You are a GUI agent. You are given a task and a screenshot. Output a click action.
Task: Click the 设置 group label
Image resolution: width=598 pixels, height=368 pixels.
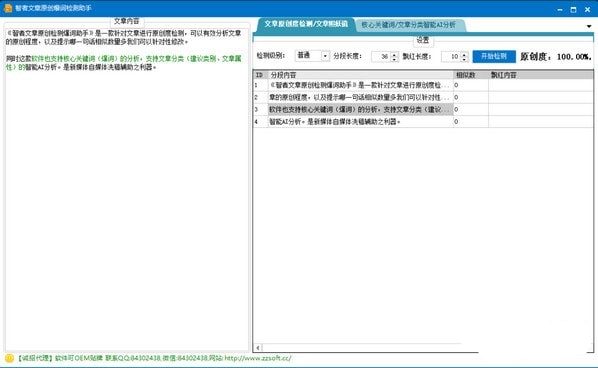[x=423, y=40]
